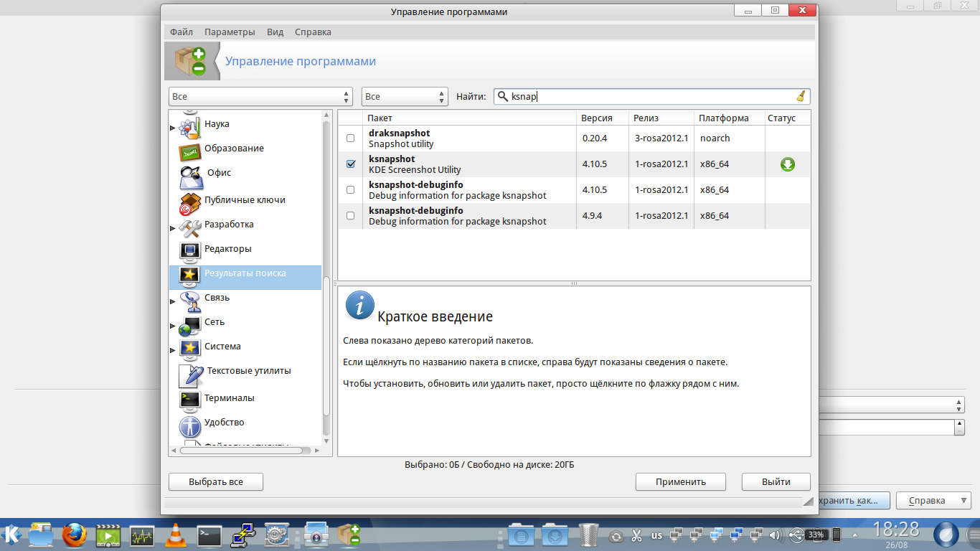Open the second Все filter dropdown

(405, 97)
